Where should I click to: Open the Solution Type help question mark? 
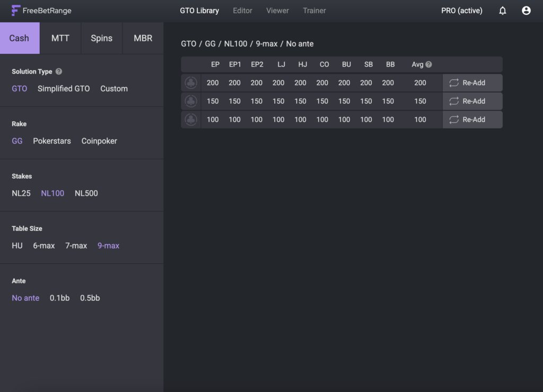coord(58,72)
